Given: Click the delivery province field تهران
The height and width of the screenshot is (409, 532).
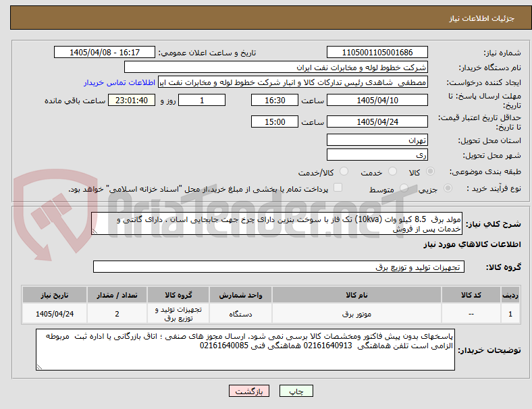Looking at the screenshot, I should pyautogui.click(x=377, y=140).
